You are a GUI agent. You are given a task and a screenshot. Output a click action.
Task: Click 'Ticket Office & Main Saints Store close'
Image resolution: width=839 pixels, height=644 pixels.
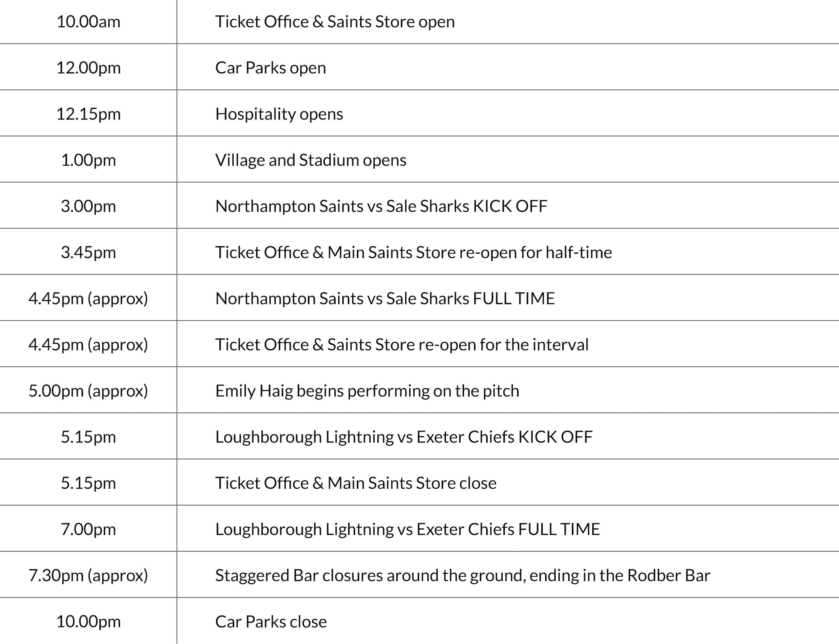pyautogui.click(x=355, y=483)
